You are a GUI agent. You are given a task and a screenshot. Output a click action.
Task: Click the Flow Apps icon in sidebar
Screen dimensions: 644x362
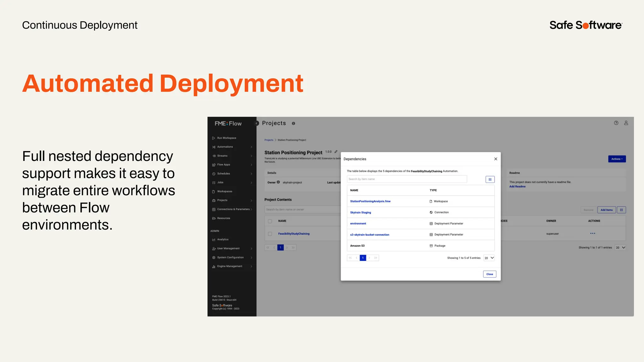pos(214,165)
